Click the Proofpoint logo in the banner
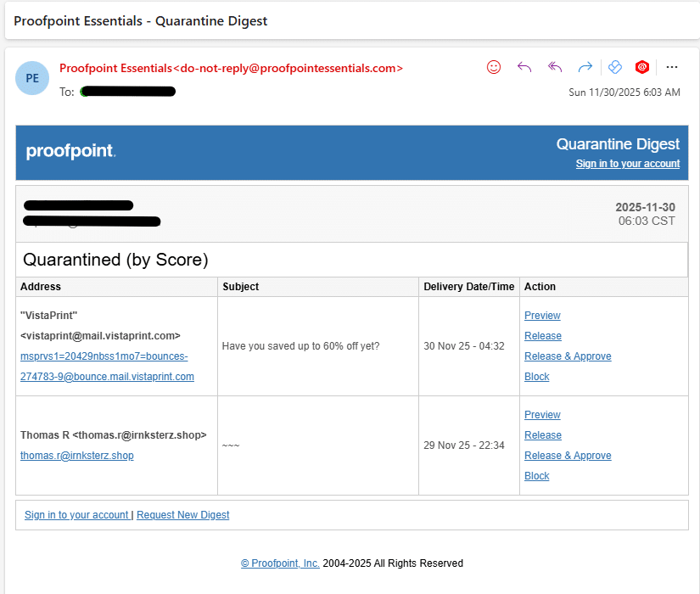 (70, 152)
